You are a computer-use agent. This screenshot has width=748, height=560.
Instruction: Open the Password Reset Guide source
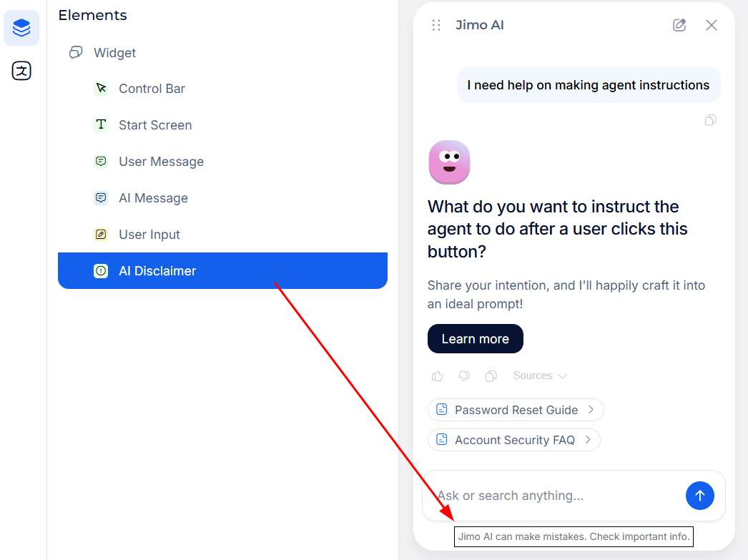click(x=516, y=410)
